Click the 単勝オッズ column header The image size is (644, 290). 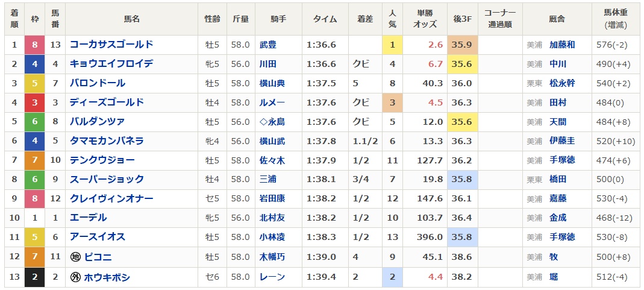[424, 19]
